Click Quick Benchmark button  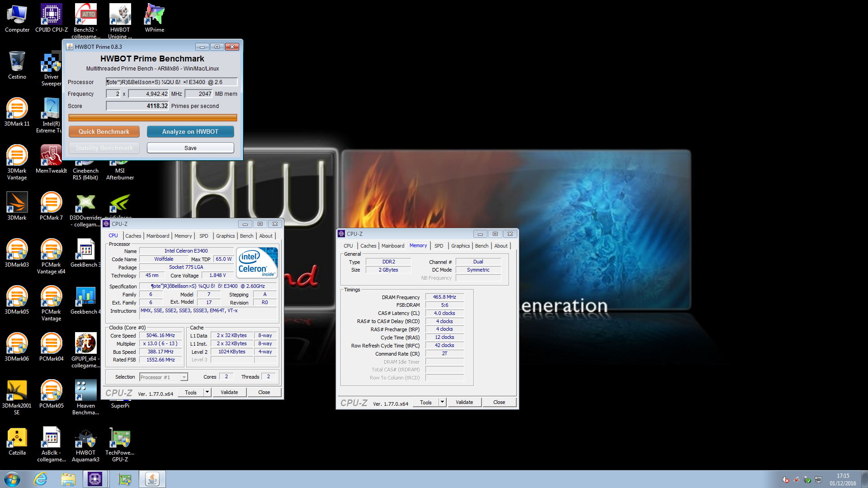(x=104, y=131)
